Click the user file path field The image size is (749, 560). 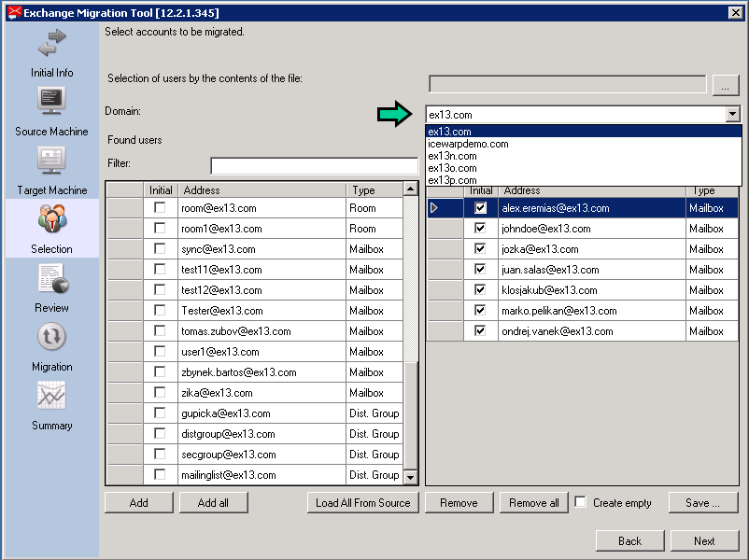pyautogui.click(x=568, y=84)
